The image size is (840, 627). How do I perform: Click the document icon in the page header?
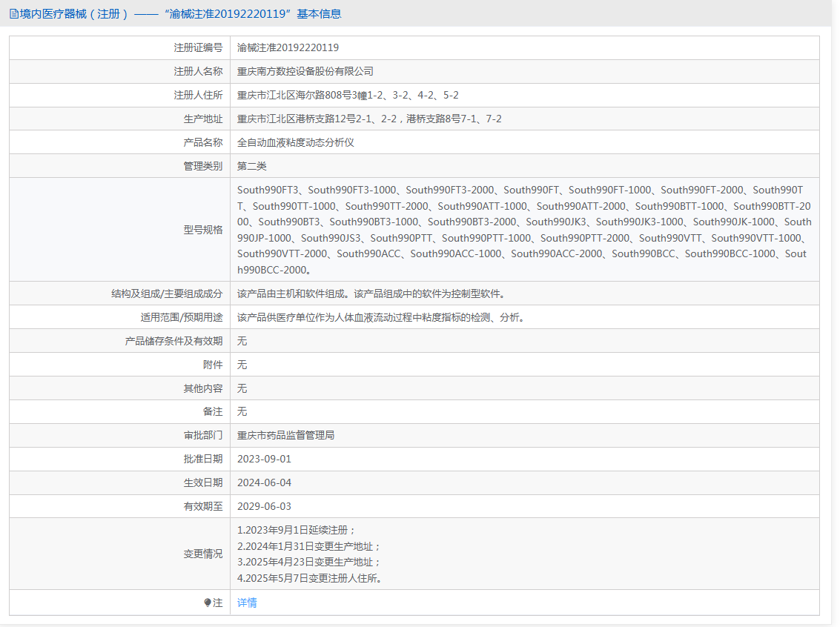pyautogui.click(x=14, y=14)
